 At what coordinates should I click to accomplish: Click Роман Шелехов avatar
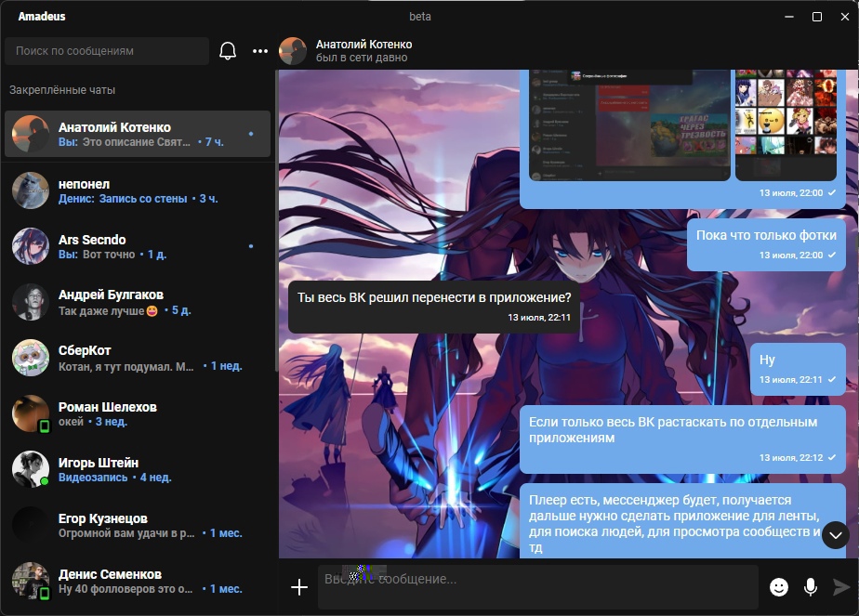pyautogui.click(x=31, y=413)
